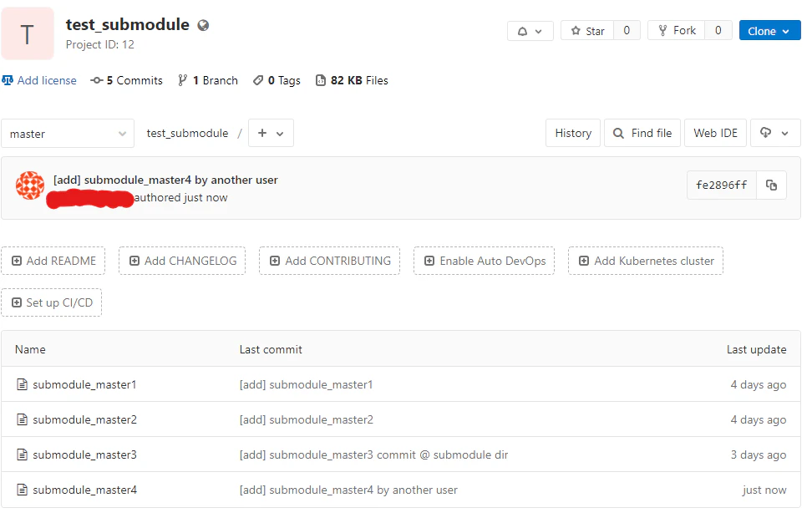Open the 0 Tags link
The image size is (812, 518).
[x=277, y=80]
